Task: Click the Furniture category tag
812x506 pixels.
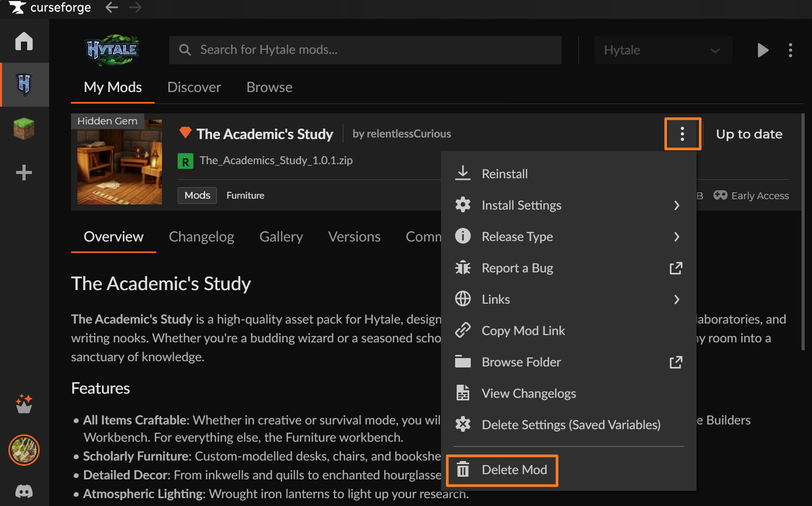Action: 246,195
